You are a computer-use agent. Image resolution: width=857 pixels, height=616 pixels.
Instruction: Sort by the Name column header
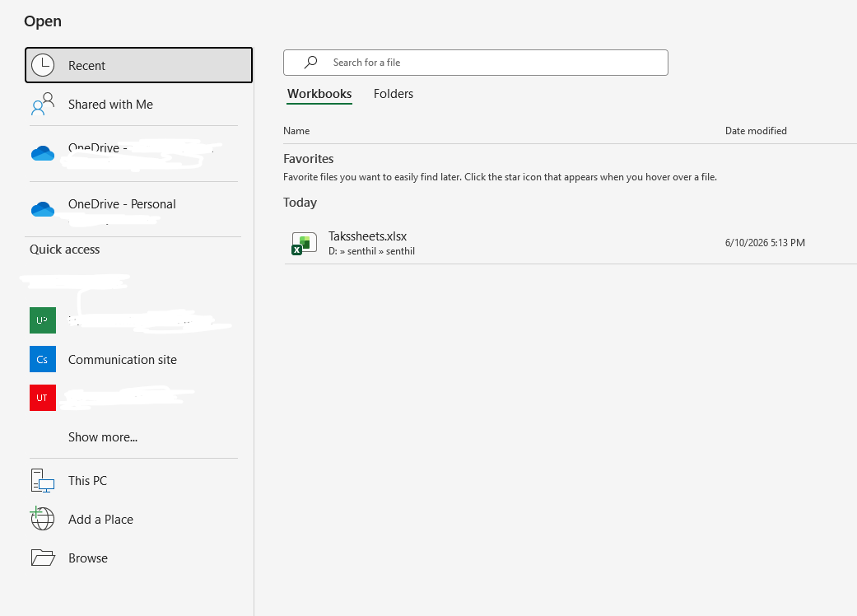click(296, 131)
